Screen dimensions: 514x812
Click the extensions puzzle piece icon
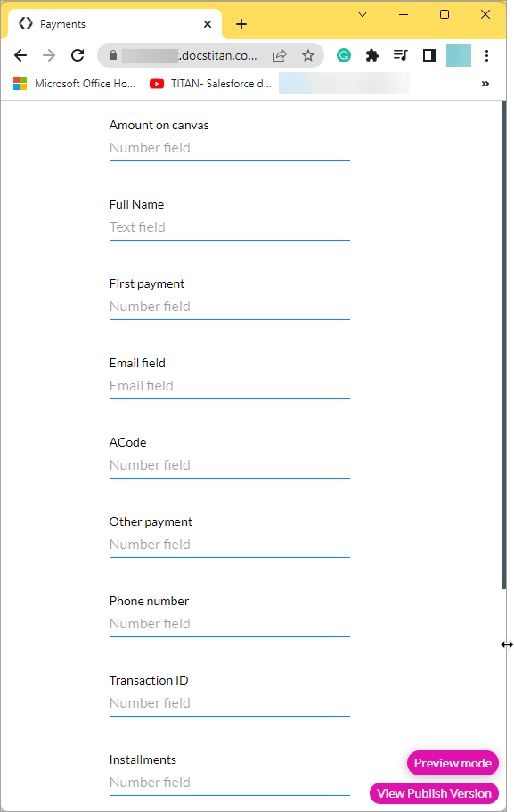[x=372, y=54]
